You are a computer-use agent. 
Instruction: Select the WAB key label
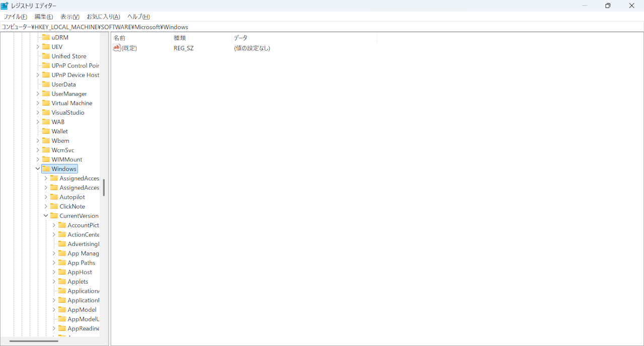(x=58, y=122)
